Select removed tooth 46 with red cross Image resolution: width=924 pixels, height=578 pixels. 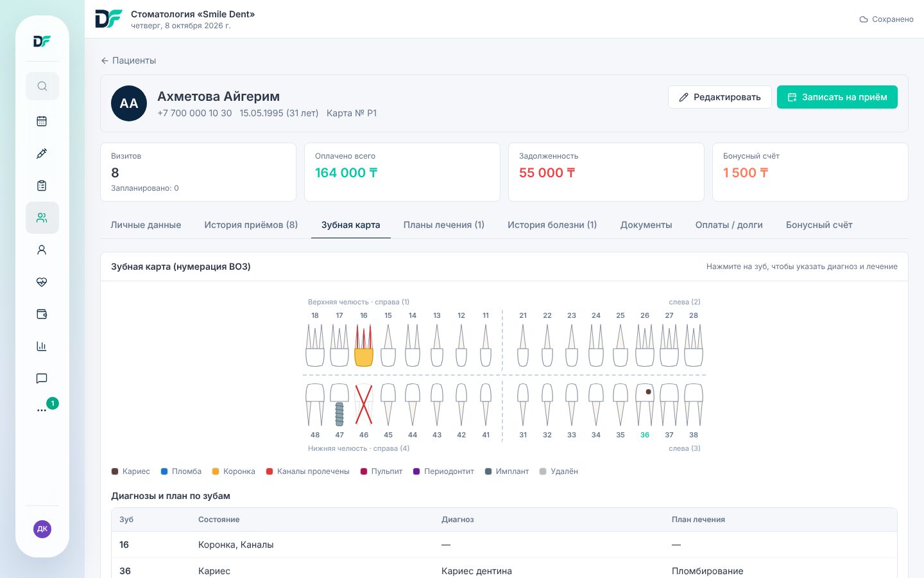364,405
